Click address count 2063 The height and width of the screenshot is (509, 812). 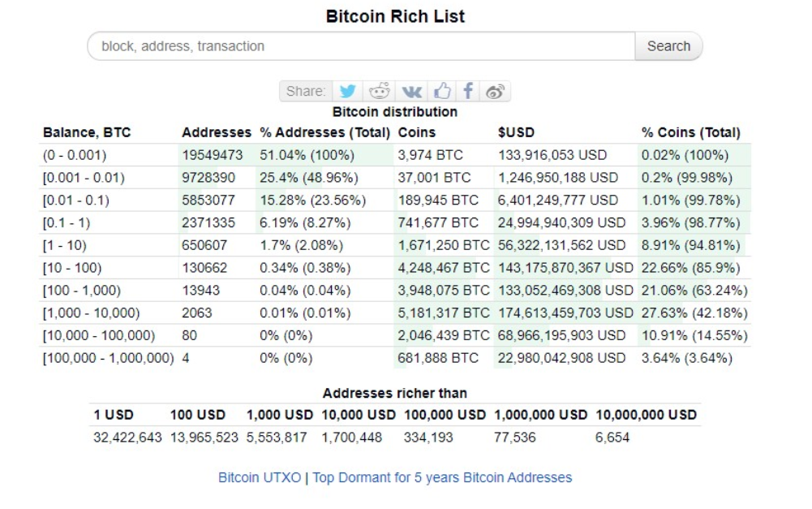point(197,313)
